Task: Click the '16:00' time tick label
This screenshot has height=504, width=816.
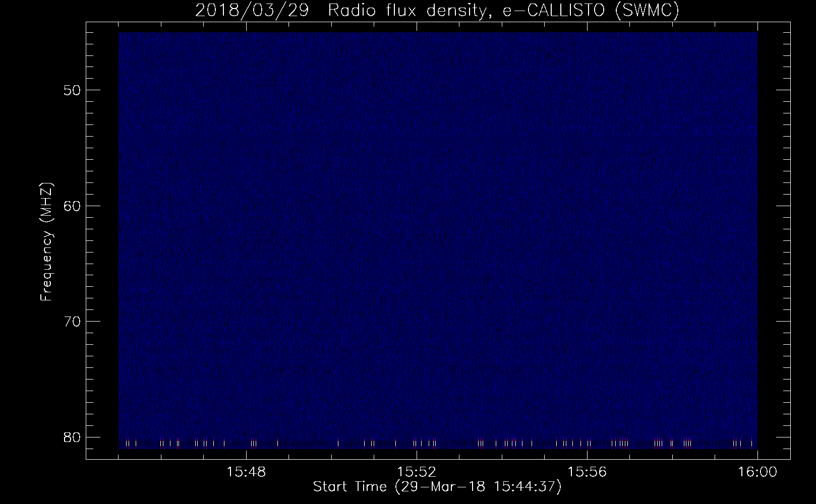Action: coord(757,472)
